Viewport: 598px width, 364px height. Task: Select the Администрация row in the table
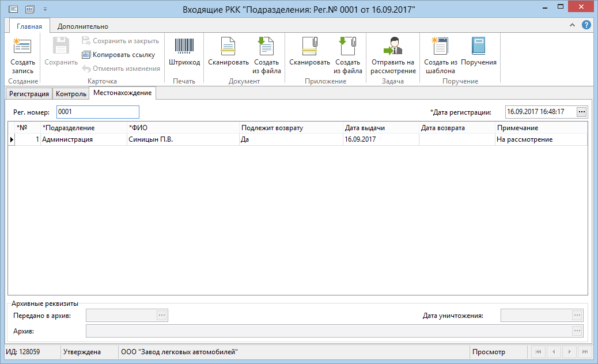(x=297, y=139)
